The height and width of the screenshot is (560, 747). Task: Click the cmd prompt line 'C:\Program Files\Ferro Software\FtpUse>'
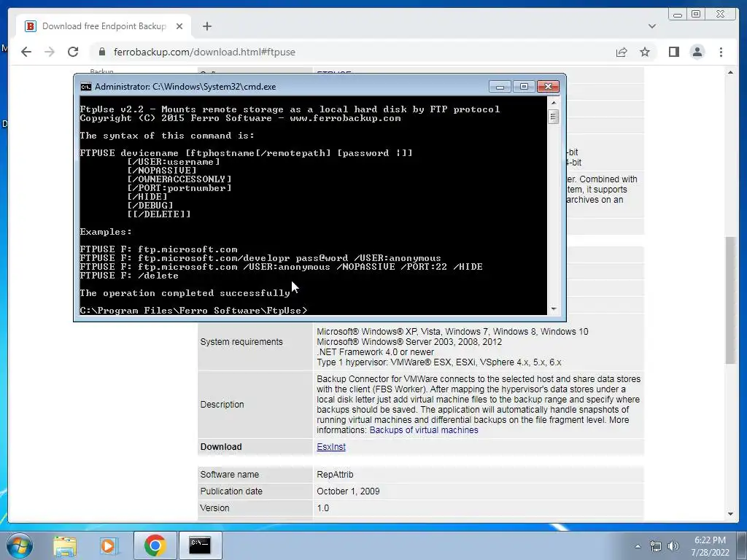193,311
